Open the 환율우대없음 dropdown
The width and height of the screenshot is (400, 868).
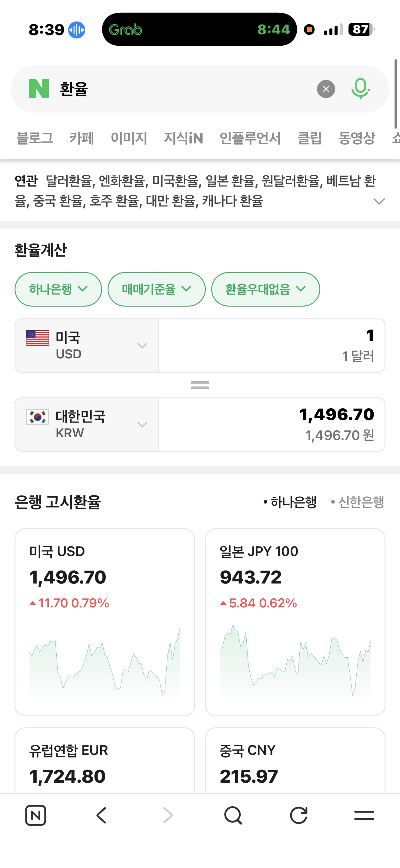click(x=265, y=289)
